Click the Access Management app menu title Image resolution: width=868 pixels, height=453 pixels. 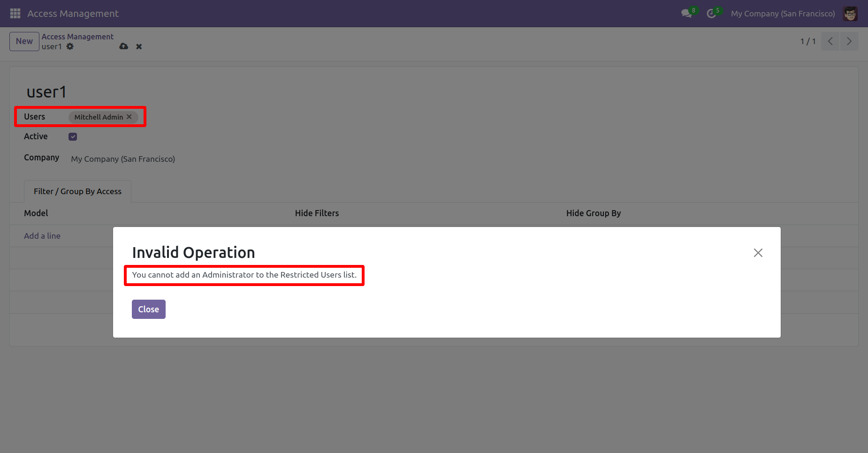click(73, 14)
